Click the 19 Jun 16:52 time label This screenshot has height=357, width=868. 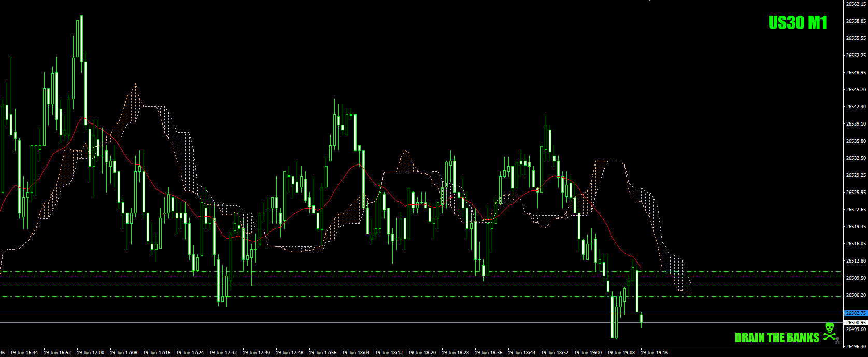click(58, 353)
